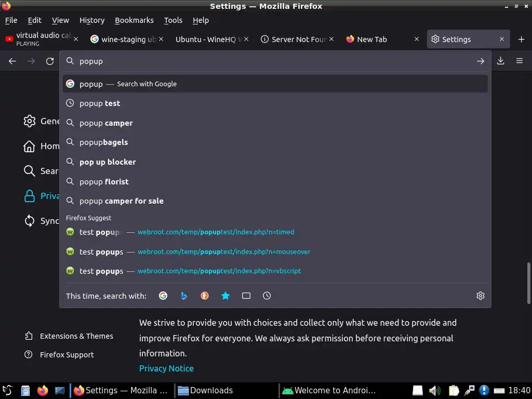Select the 'popup test' history suggestion
Image resolution: width=532 pixels, height=399 pixels.
pos(275,103)
